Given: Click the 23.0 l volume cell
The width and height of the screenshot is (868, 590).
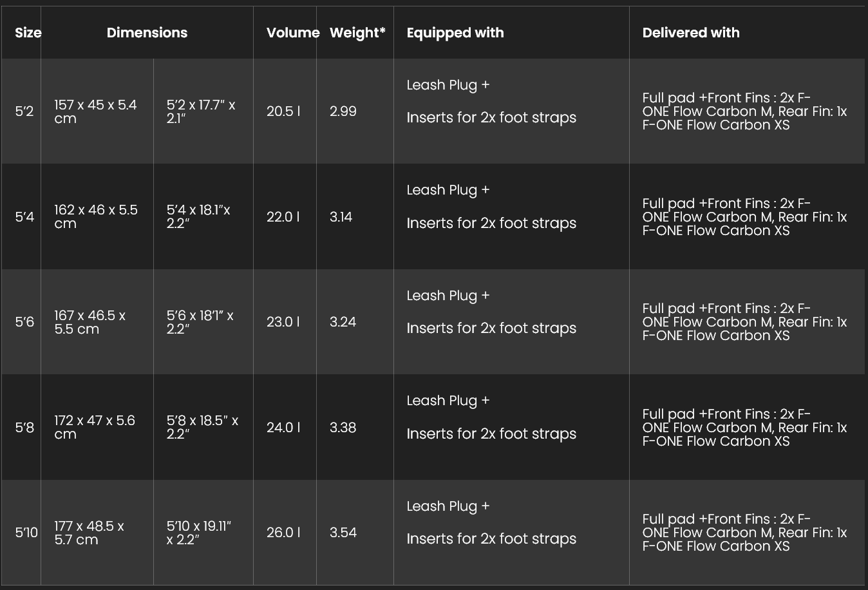Looking at the screenshot, I should coord(283,322).
